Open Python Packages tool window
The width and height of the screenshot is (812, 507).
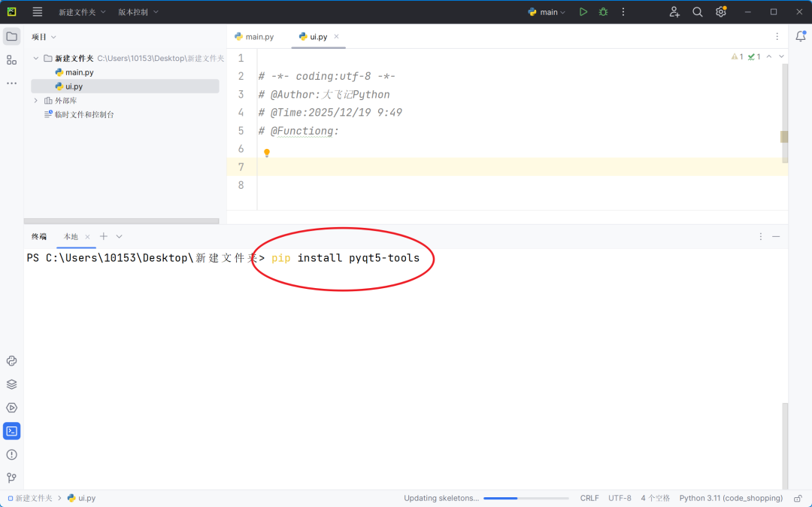(11, 384)
